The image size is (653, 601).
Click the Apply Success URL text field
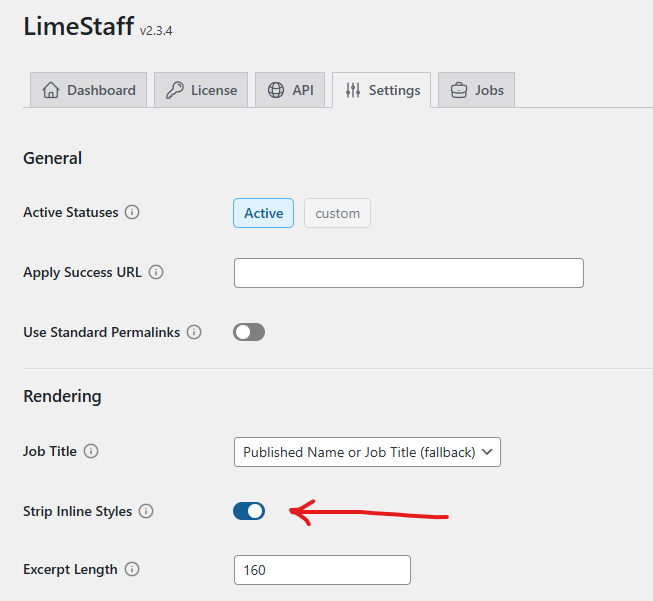click(x=408, y=273)
